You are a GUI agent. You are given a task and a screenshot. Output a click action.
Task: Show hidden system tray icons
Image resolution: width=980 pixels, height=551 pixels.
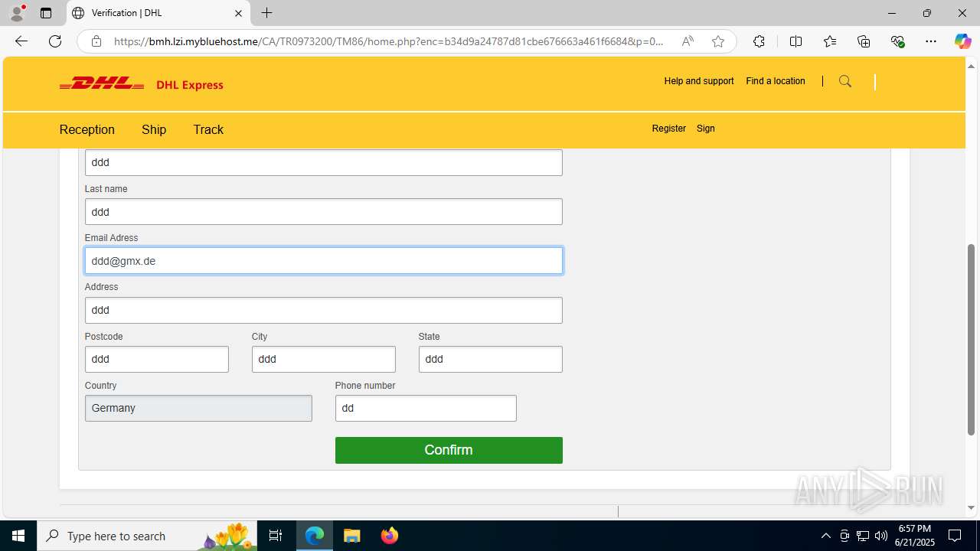[x=825, y=536]
